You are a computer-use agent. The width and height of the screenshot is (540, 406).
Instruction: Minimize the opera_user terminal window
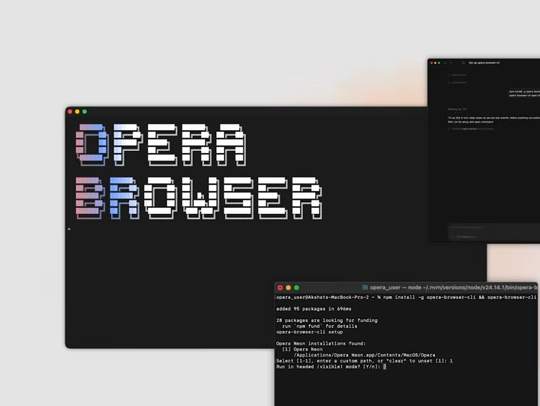[288, 288]
